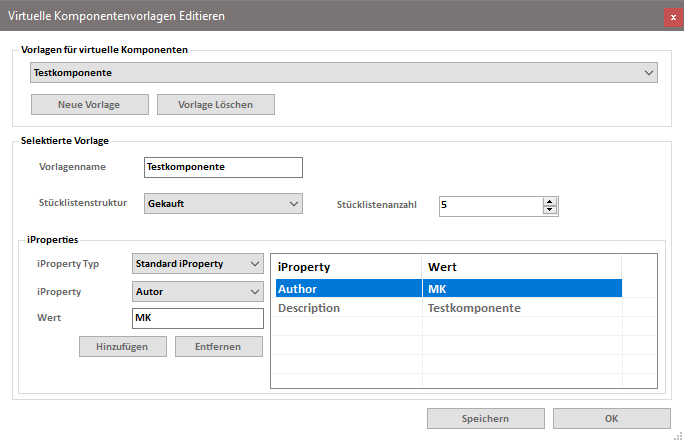Viewport: 684px width, 442px height.
Task: Open the iProperty Typ dropdown
Action: click(x=197, y=264)
